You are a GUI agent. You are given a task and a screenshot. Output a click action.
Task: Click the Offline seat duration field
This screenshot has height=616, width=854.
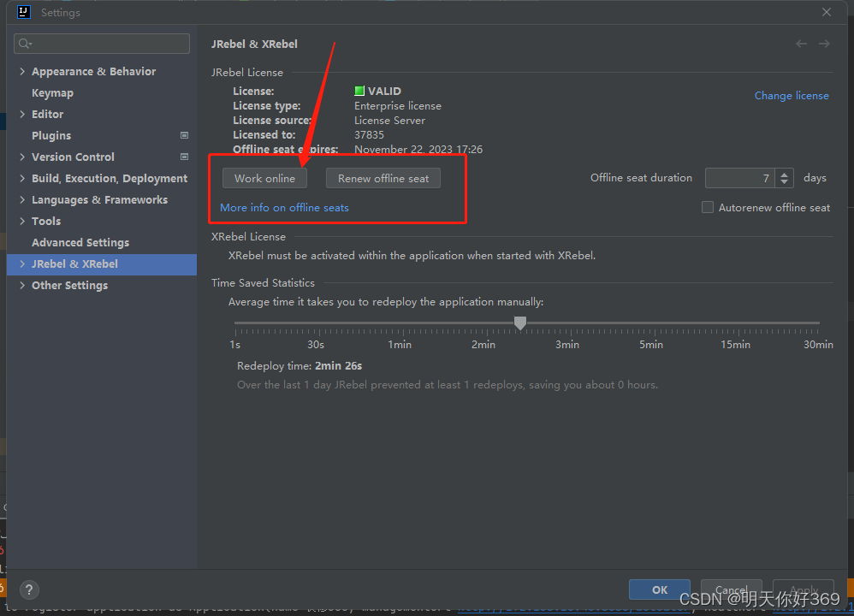[x=739, y=178]
